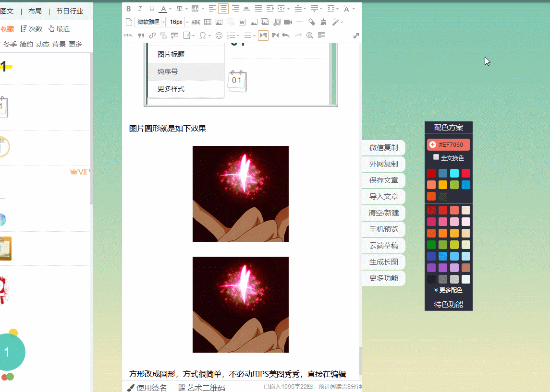
Task: Expand the unordered list style arrow
Action: point(254,36)
